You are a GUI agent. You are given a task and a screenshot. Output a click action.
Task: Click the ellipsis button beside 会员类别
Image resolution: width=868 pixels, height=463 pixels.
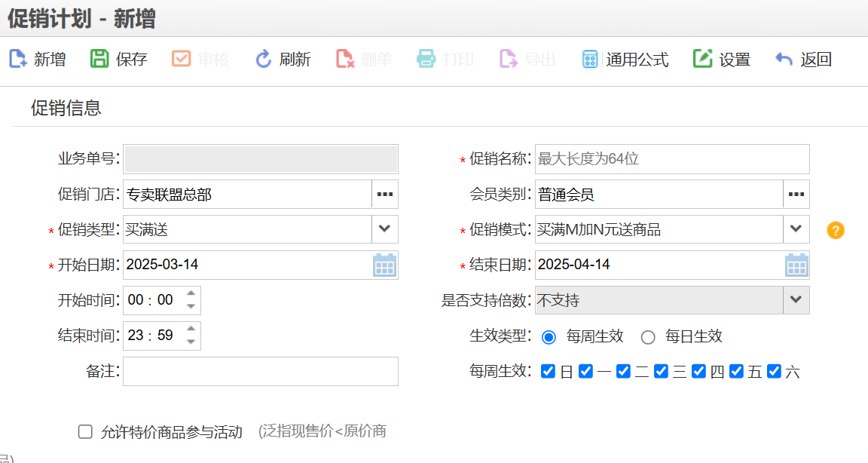796,194
